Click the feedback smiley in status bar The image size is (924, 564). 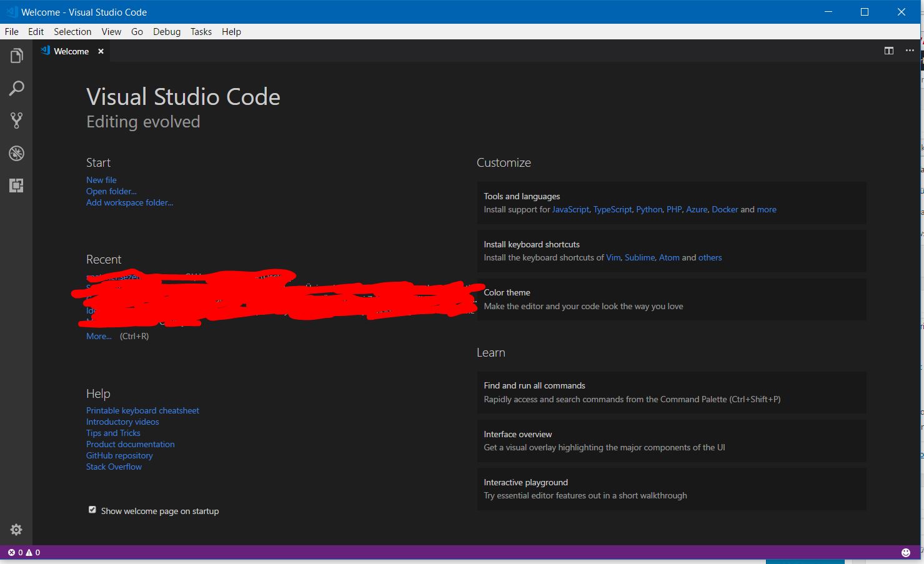(906, 553)
